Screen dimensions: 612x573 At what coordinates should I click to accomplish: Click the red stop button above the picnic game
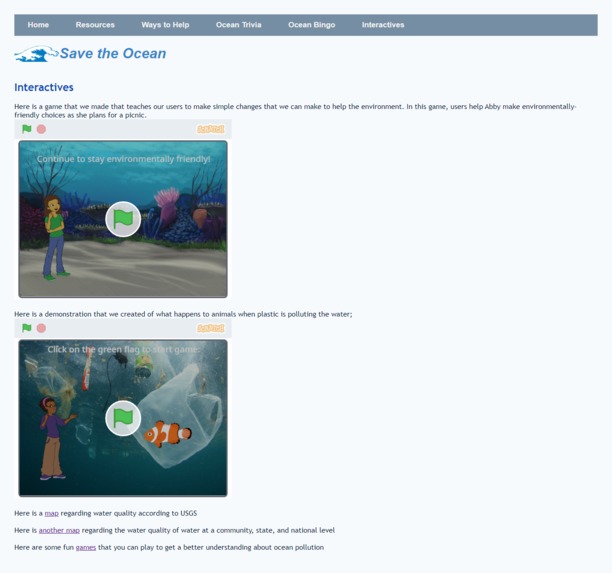pos(41,129)
